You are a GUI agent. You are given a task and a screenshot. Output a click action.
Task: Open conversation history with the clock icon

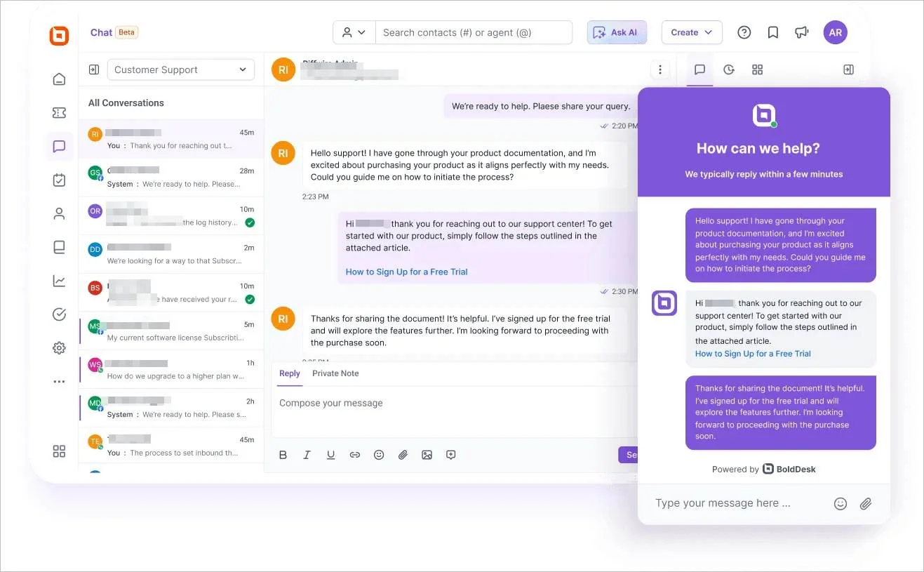click(x=728, y=69)
